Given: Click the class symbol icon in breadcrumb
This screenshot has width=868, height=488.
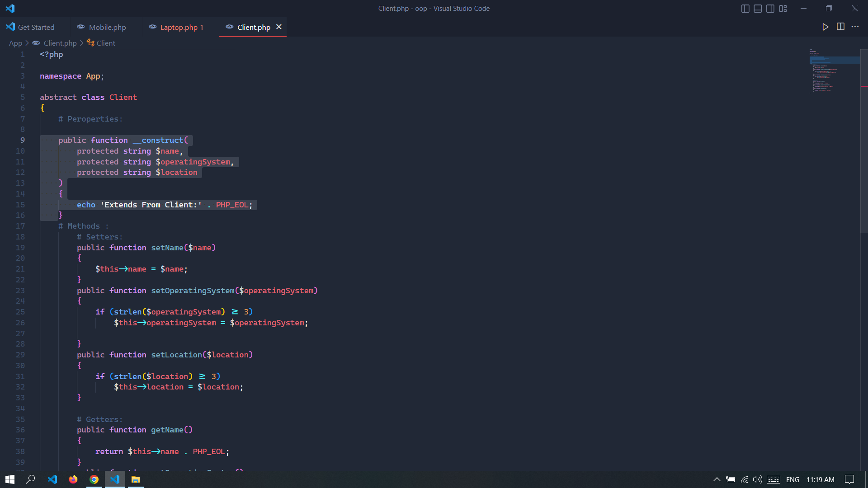Looking at the screenshot, I should coord(90,43).
